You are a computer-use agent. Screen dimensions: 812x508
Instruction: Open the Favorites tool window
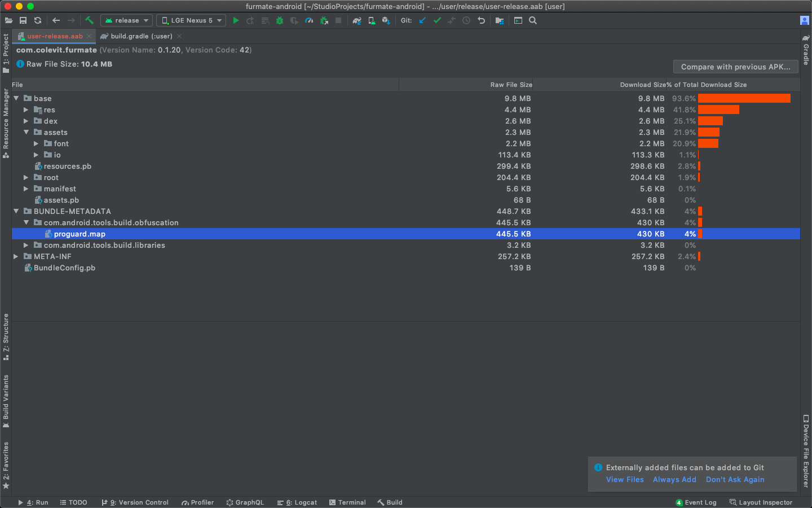coord(6,465)
